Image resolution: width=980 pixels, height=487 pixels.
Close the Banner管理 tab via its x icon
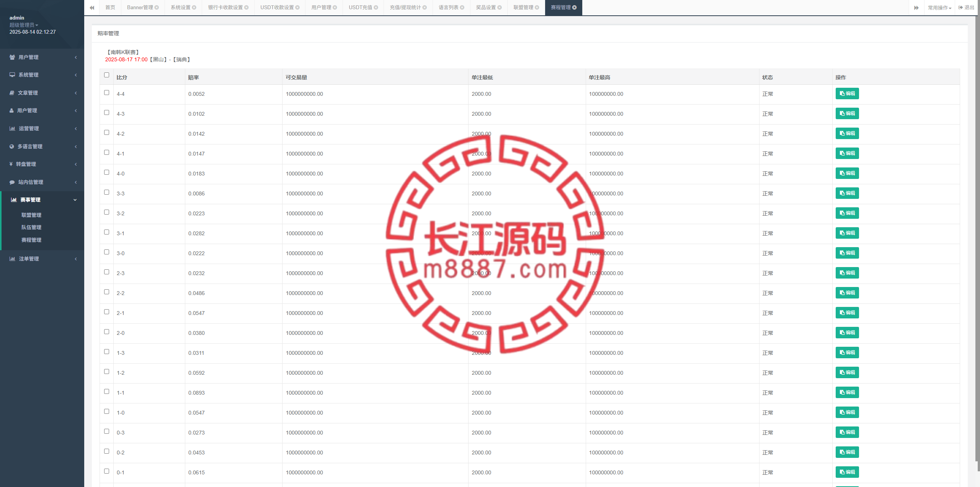point(157,8)
